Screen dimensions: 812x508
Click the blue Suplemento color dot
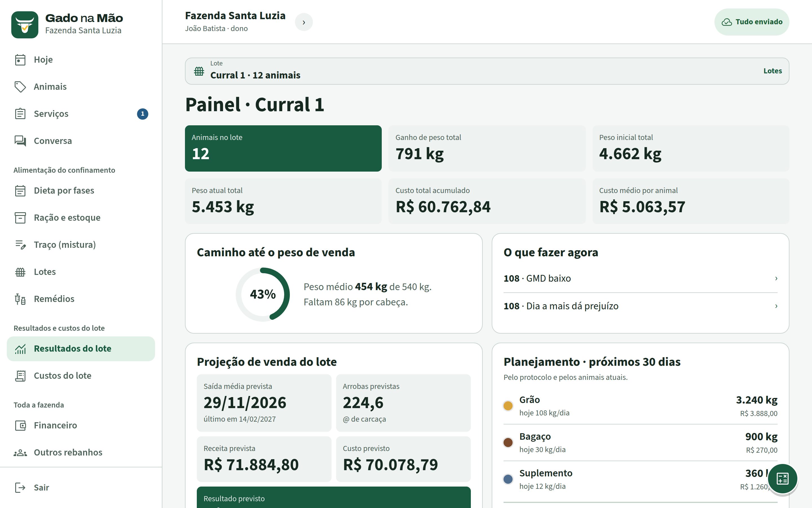coord(508,479)
